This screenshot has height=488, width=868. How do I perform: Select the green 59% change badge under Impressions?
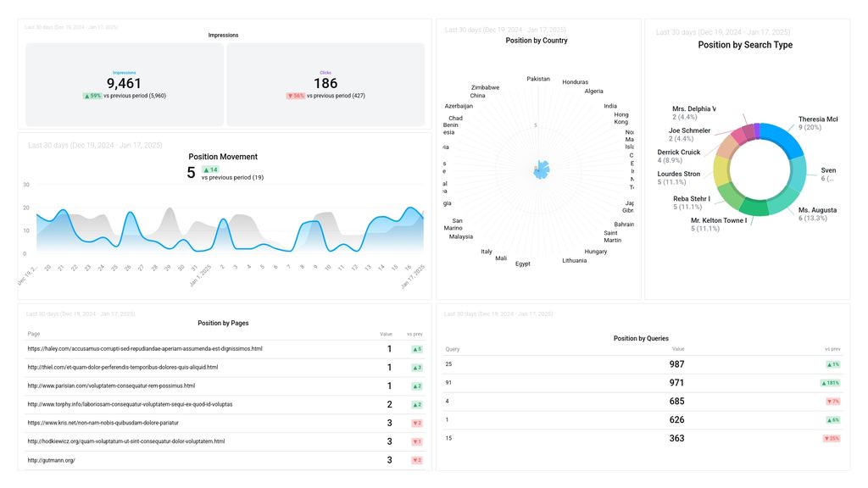point(92,96)
